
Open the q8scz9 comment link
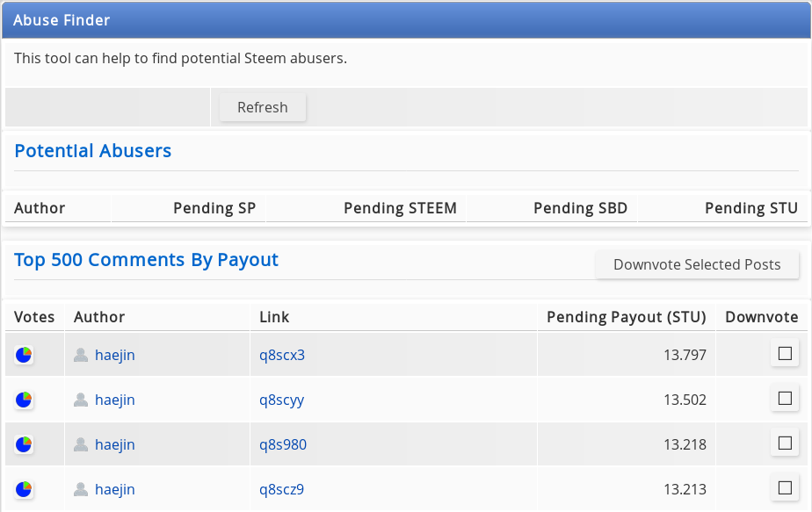(282, 489)
